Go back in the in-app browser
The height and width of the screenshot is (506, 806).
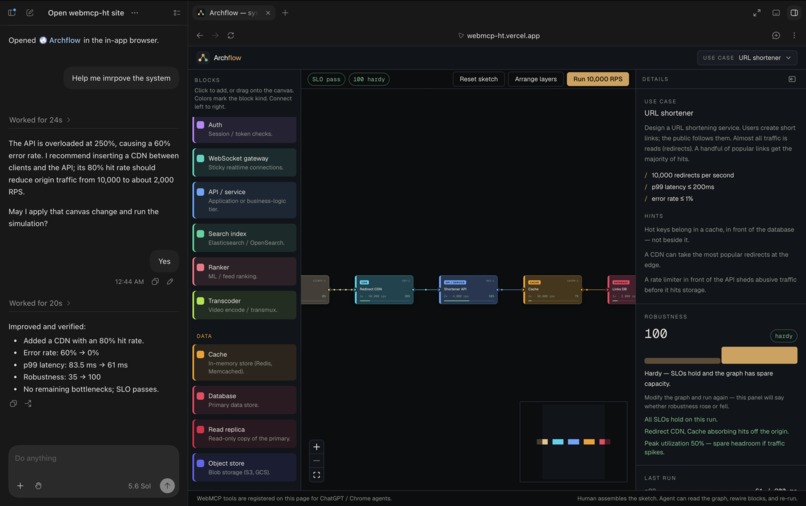200,35
